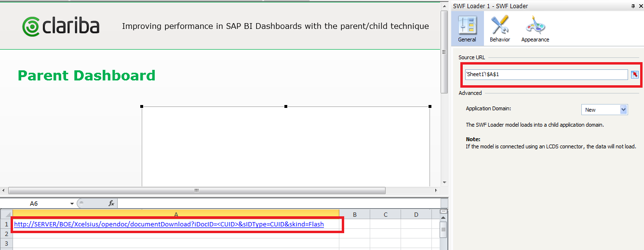Click the canvas scroll right arrow
The image size is (644, 250).
point(437,190)
